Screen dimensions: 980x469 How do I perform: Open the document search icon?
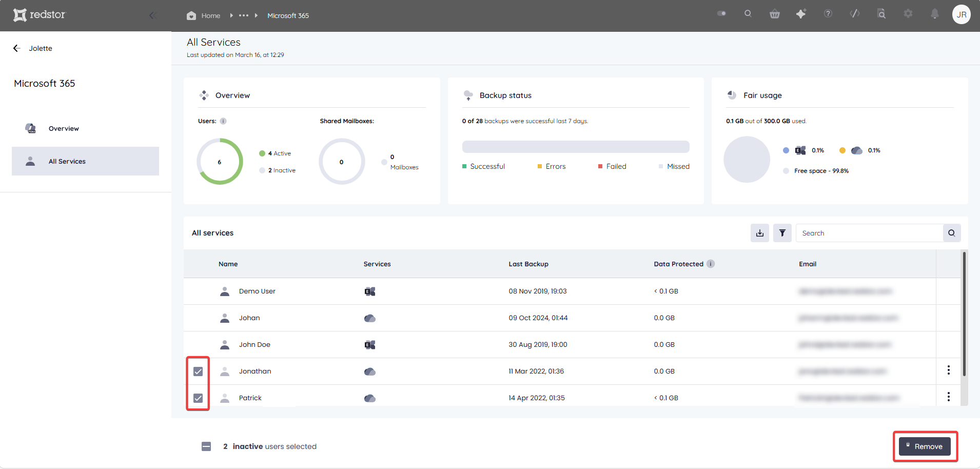click(x=881, y=14)
